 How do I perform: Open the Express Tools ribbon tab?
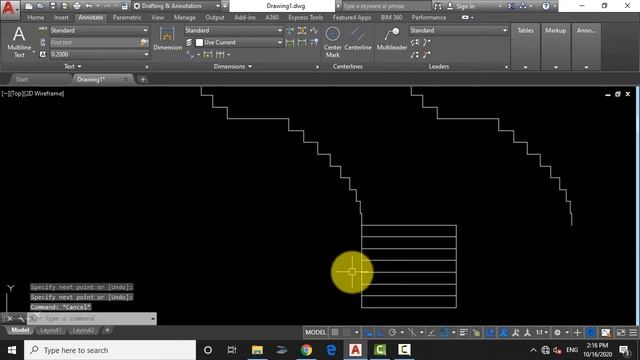click(x=305, y=18)
